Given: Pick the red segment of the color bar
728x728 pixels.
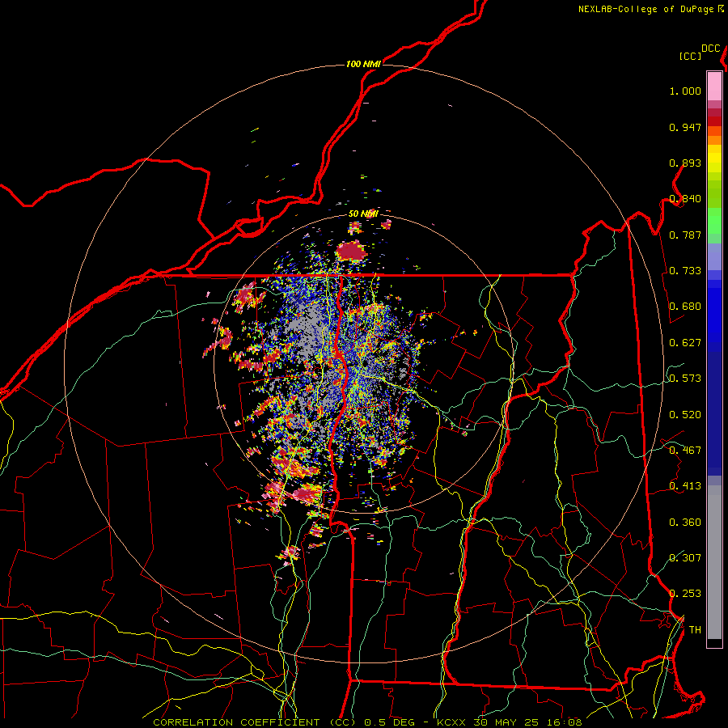Looking at the screenshot, I should 714,121.
